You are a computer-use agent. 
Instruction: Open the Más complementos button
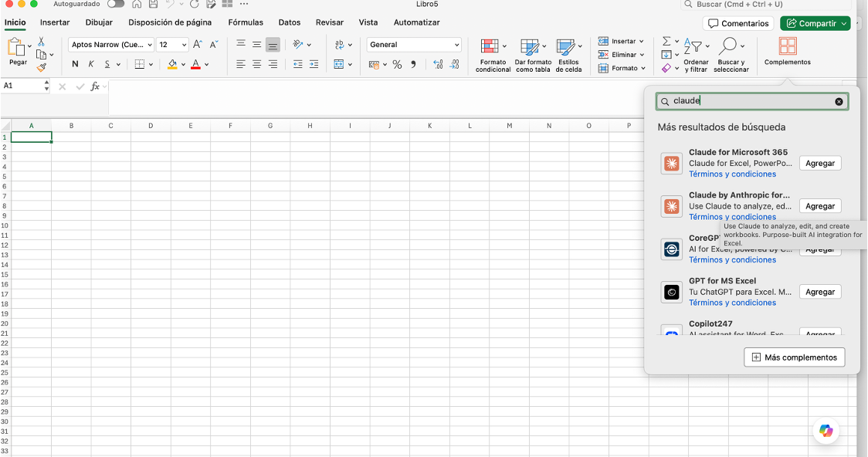pos(795,357)
